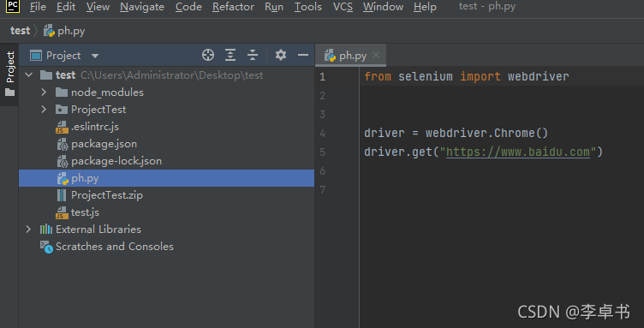Click the ProjectTest folder icon
The height and width of the screenshot is (328, 644).
click(x=62, y=110)
